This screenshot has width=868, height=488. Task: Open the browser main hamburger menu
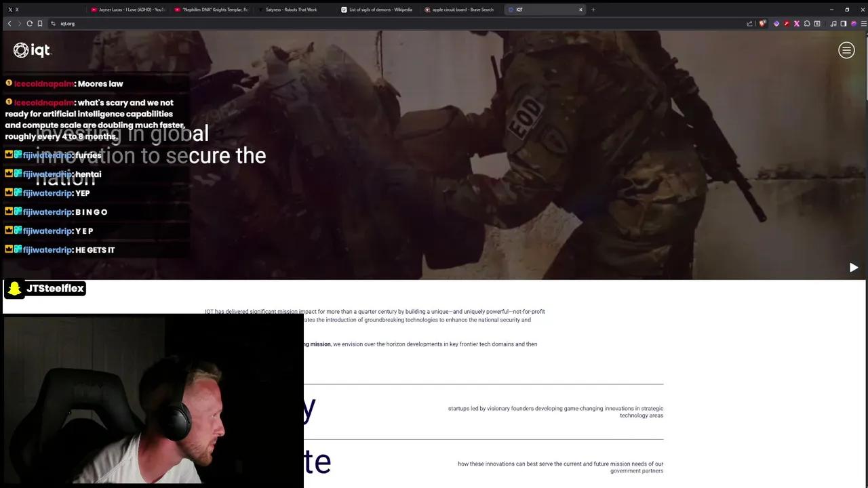pyautogui.click(x=863, y=24)
